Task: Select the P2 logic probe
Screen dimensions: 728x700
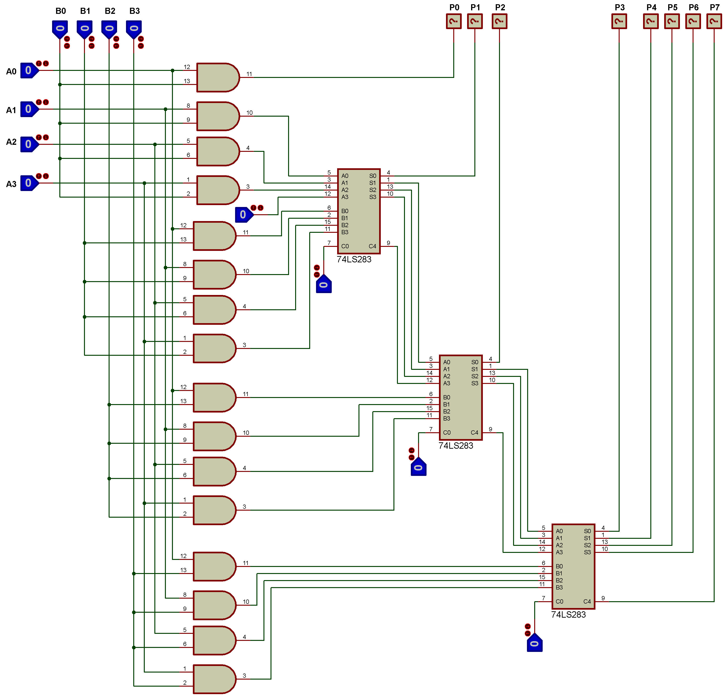Action: pyautogui.click(x=499, y=22)
